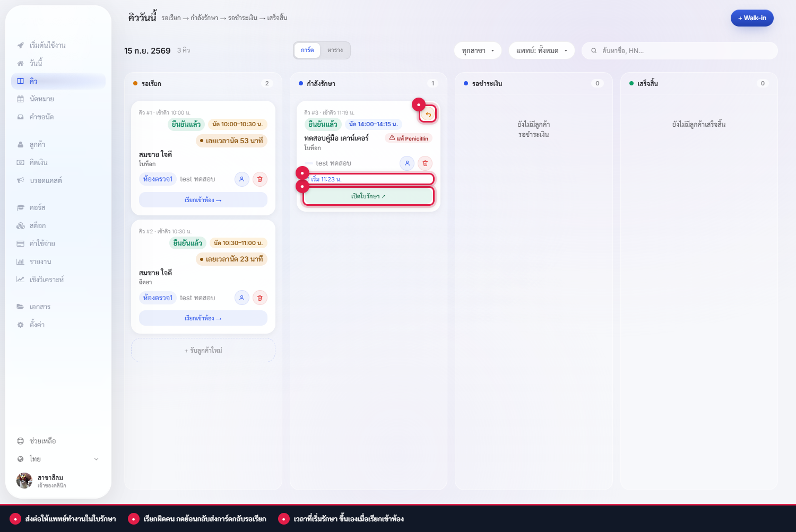Go to วันนี้ home icon in sidebar
The width and height of the screenshot is (796, 532).
tap(20, 63)
